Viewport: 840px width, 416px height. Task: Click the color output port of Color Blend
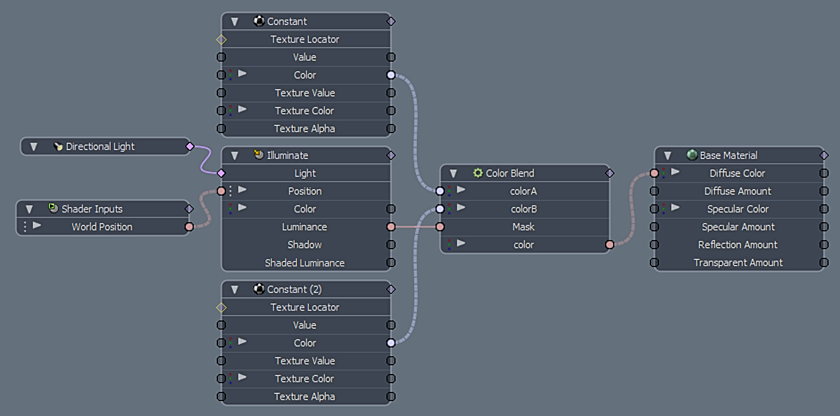point(609,244)
